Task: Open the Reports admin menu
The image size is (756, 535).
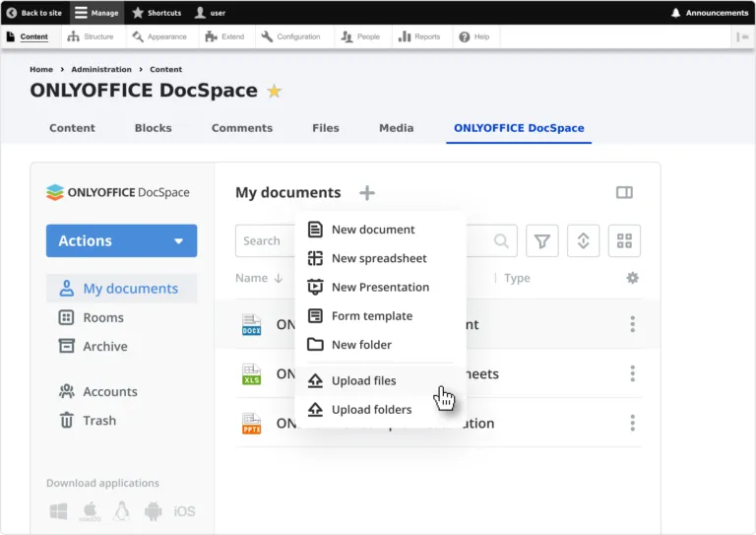Action: click(x=419, y=36)
